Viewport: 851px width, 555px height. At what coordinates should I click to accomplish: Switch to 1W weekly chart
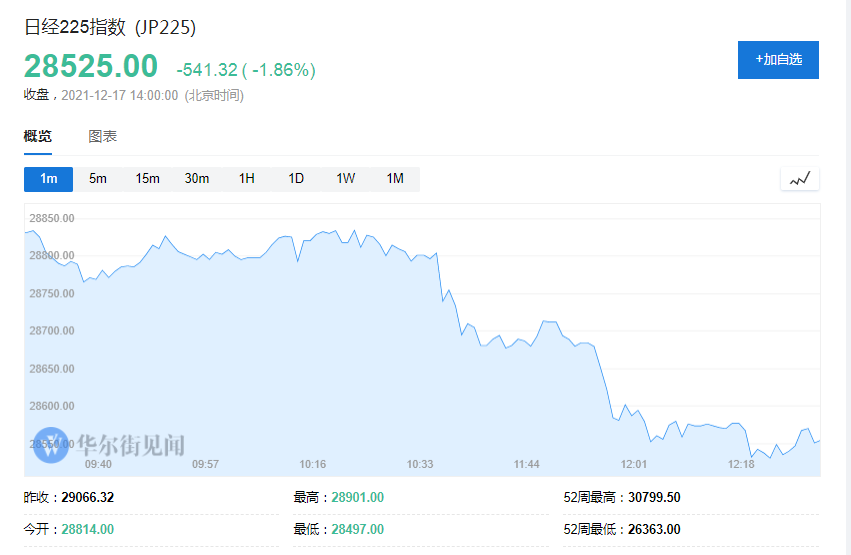click(346, 179)
